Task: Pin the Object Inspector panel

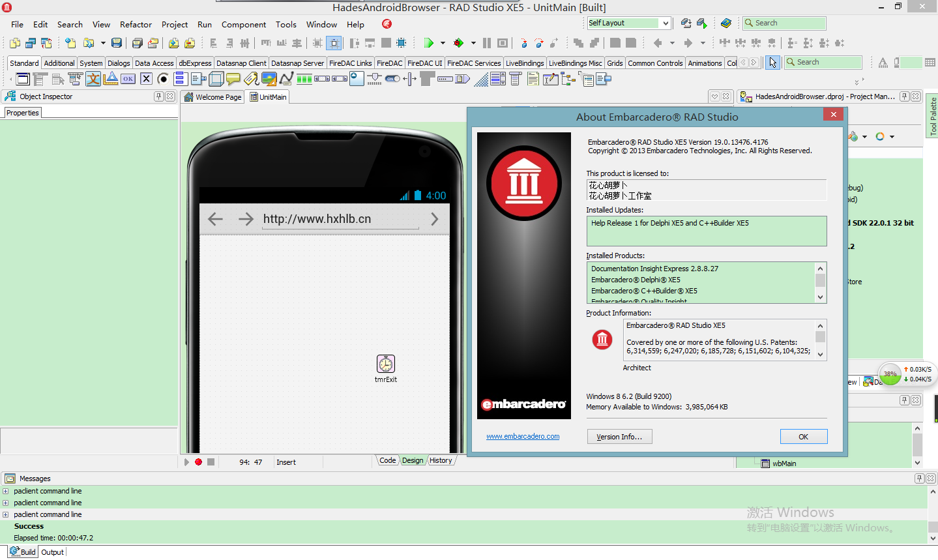Action: coord(158,96)
